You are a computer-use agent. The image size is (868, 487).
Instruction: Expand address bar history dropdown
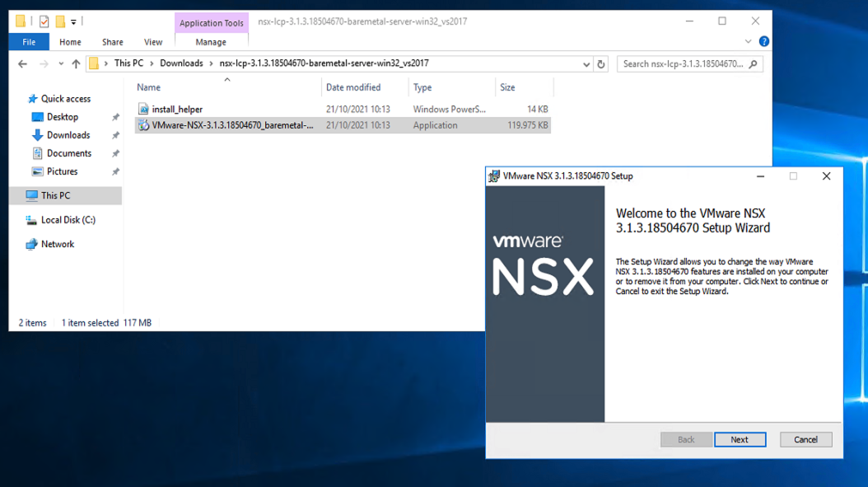click(x=586, y=64)
